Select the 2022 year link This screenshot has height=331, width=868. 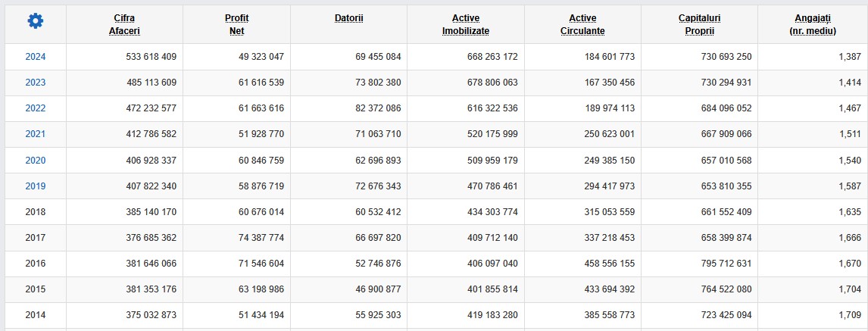[x=36, y=108]
